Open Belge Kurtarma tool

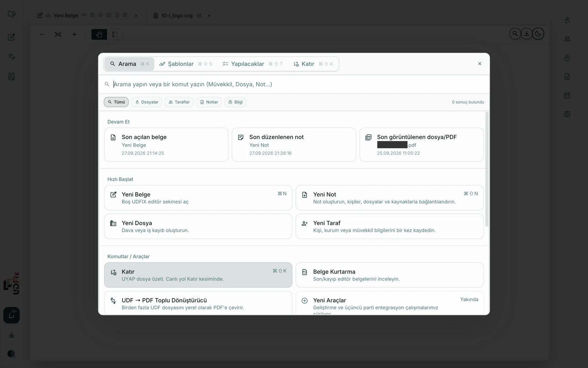389,275
